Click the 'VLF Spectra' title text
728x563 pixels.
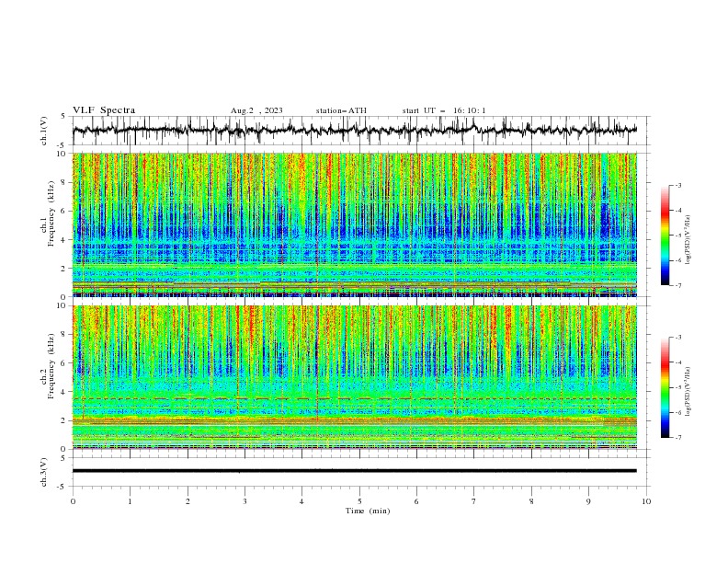click(104, 110)
